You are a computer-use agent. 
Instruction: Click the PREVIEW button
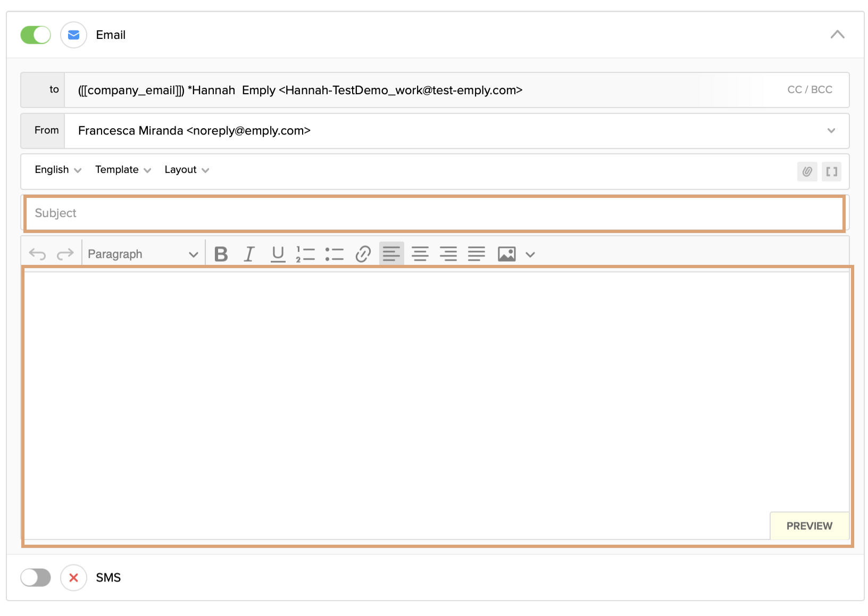click(809, 526)
